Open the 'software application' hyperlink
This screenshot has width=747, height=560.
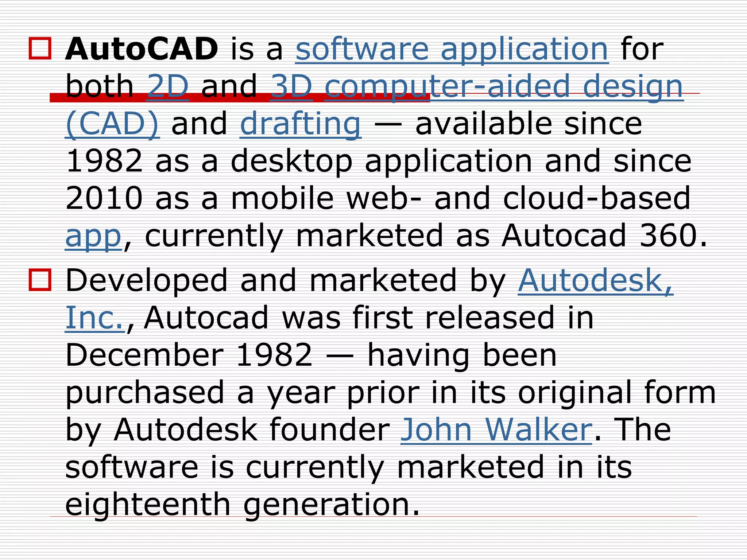tap(452, 50)
